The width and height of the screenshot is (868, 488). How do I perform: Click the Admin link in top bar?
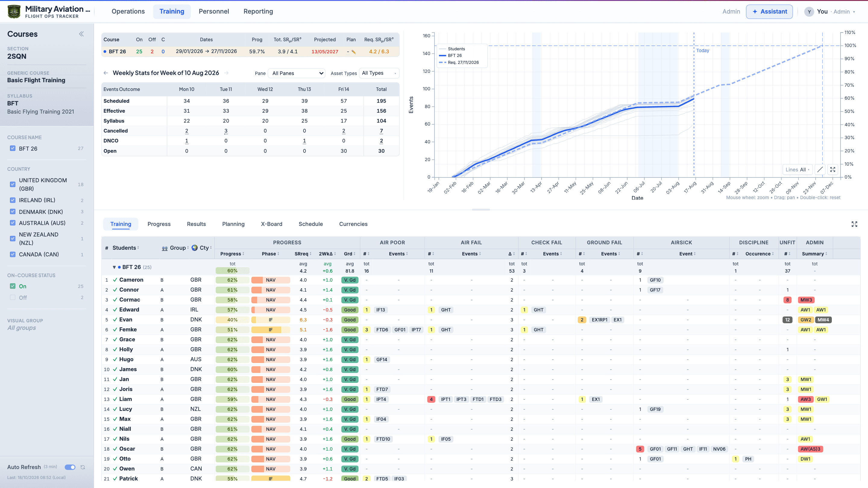tap(731, 11)
